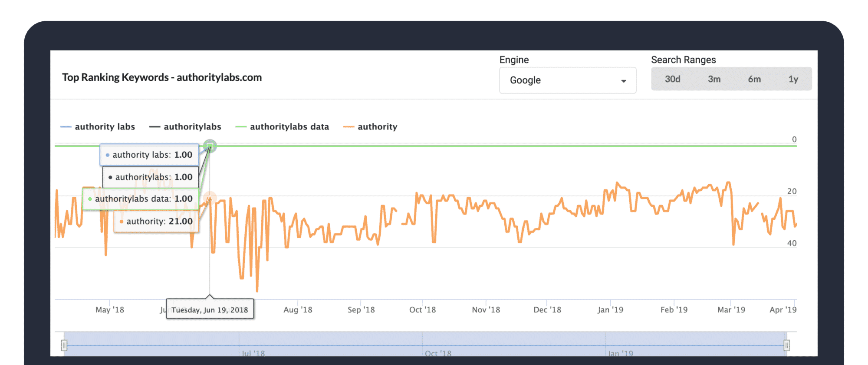Click the left navigator range handle
The image size is (868, 365).
pos(64,345)
